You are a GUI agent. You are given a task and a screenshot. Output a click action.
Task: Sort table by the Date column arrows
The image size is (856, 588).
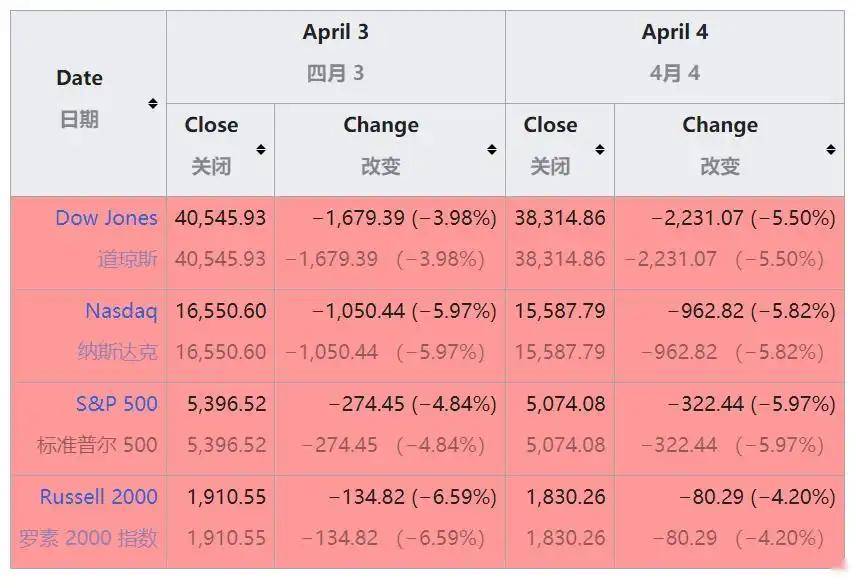click(x=153, y=103)
